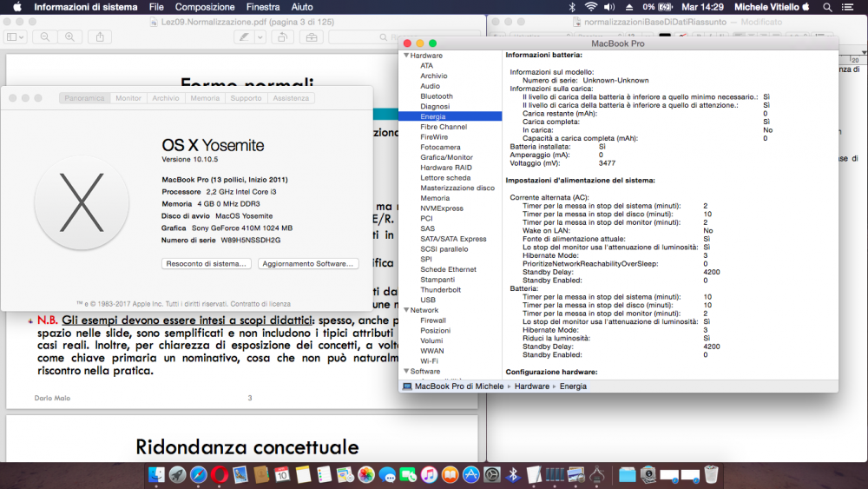Image resolution: width=868 pixels, height=489 pixels.
Task: Click the rotate button in Preview toolbar
Action: pyautogui.click(x=282, y=37)
